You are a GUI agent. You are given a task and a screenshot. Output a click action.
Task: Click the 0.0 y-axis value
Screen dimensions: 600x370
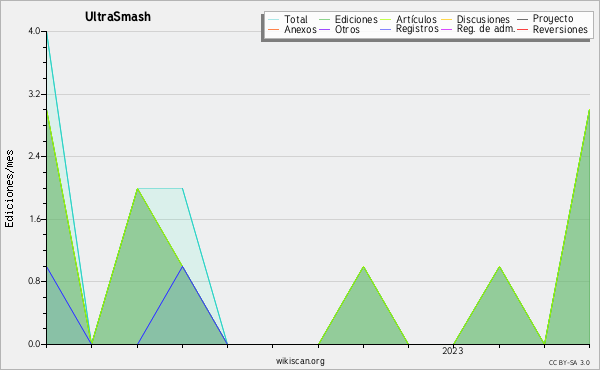pyautogui.click(x=34, y=344)
